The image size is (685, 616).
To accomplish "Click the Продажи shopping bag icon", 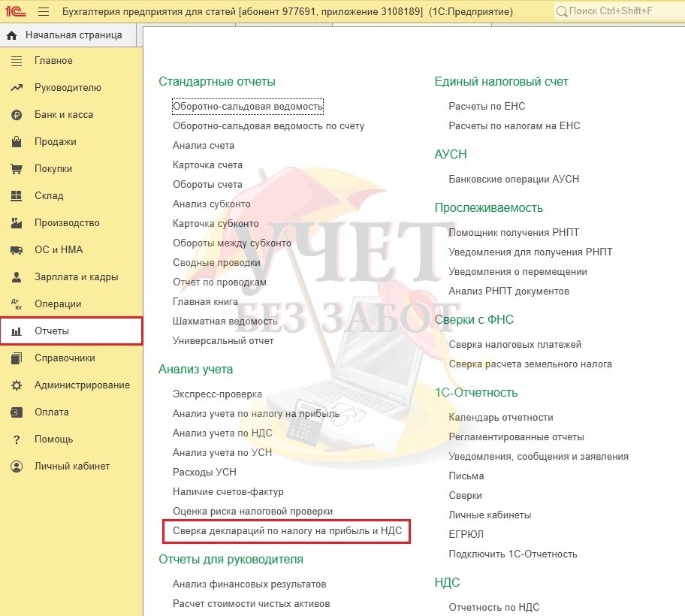I will [x=17, y=141].
